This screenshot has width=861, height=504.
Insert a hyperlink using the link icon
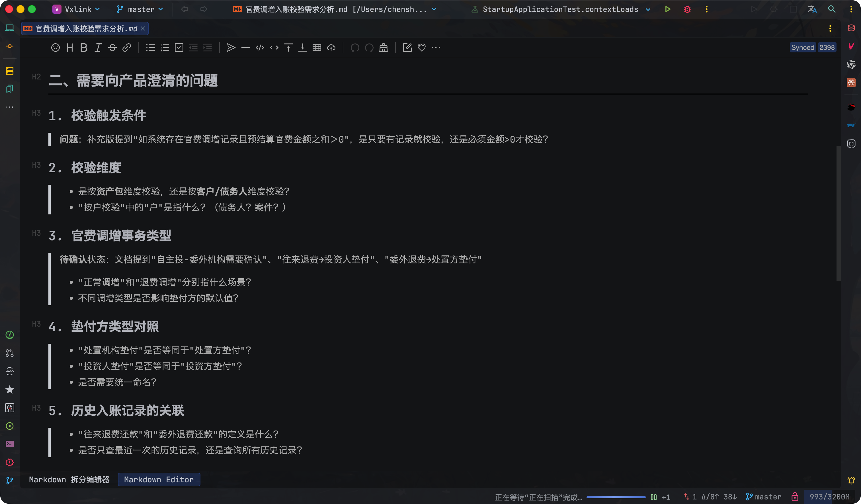(127, 48)
